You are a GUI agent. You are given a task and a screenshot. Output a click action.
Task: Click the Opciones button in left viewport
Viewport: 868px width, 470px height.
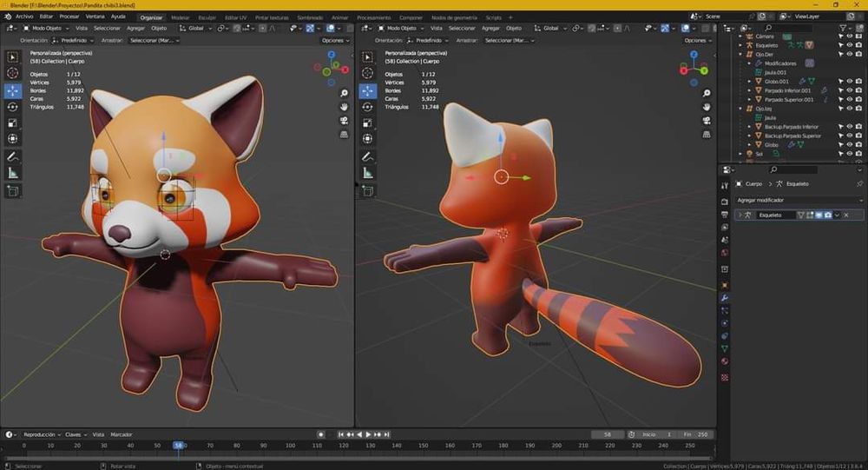pyautogui.click(x=333, y=40)
